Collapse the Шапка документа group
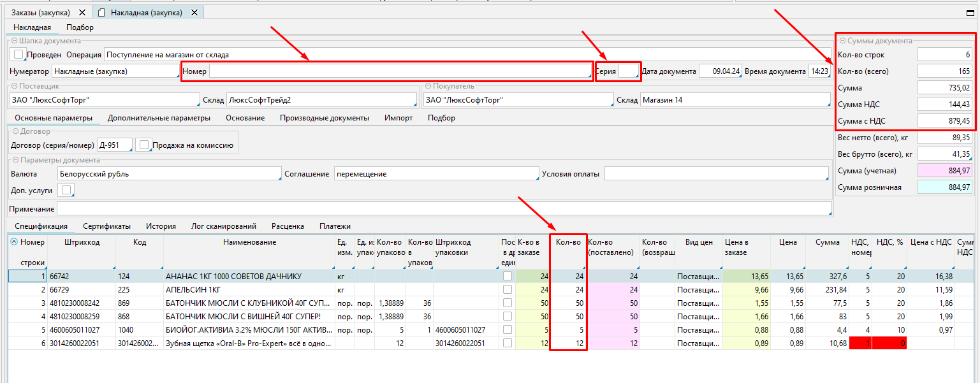 pos(14,41)
